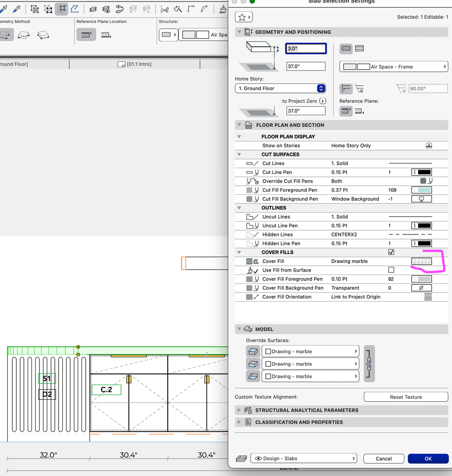Viewport: 452px width, 476px height.
Task: Collapse Cut Surfaces group
Action: pyautogui.click(x=240, y=154)
